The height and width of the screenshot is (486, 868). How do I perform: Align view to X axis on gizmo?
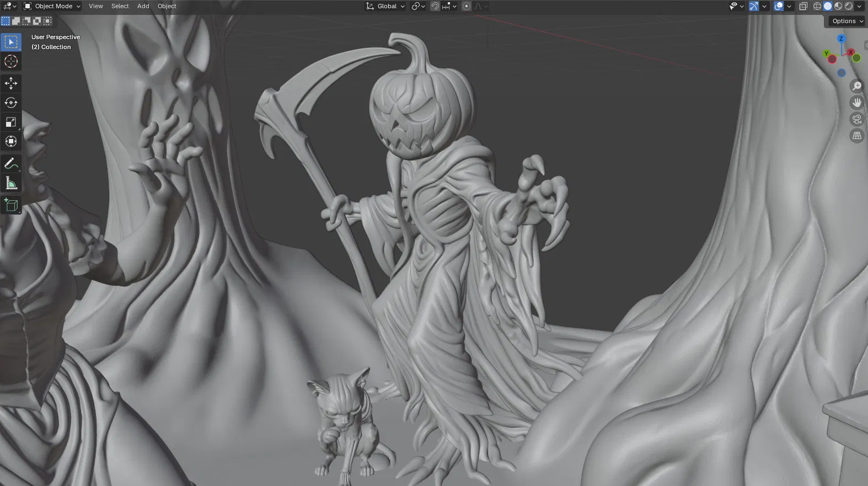click(851, 53)
